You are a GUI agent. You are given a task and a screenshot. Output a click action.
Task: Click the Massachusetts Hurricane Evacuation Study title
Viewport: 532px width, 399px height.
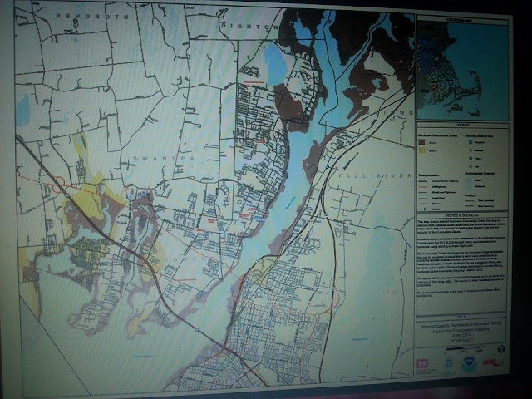(461, 324)
